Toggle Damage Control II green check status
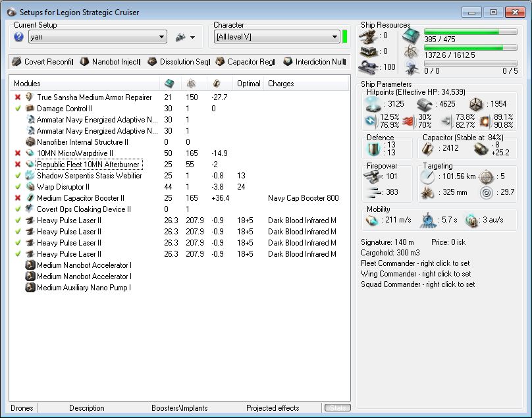Viewport: 532px width, 418px height. coord(18,109)
